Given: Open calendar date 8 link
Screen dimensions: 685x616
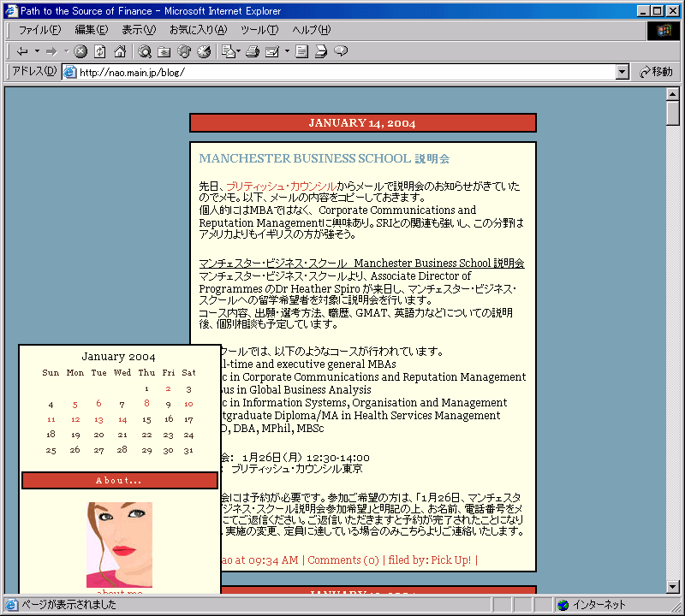Looking at the screenshot, I should click(146, 404).
